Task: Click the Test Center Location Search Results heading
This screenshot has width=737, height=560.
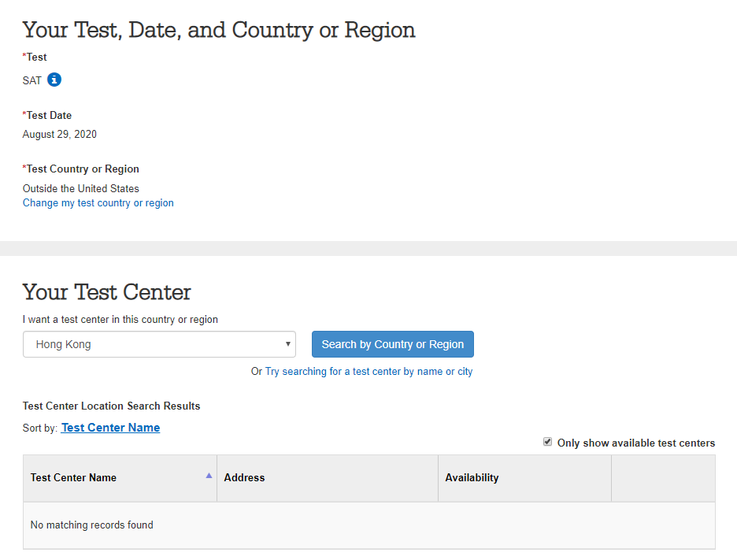Action: [111, 406]
